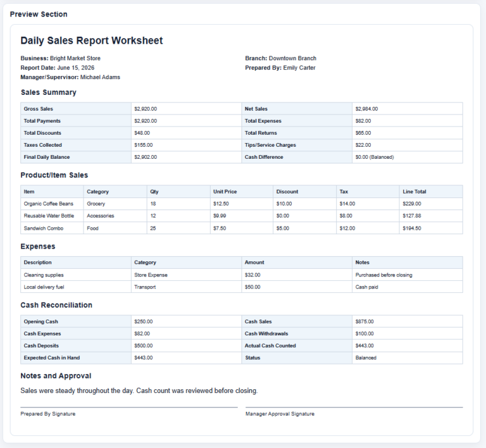Click the $9.99 unit price cell
The width and height of the screenshot is (486, 448).
(242, 216)
